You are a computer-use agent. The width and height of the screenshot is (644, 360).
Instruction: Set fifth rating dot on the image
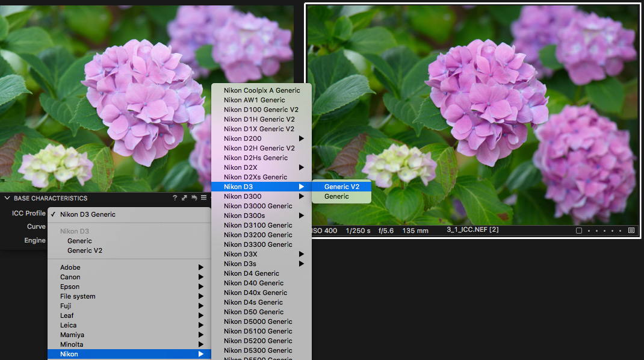coord(620,231)
